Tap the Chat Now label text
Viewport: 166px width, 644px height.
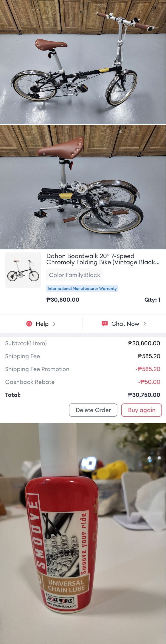pos(125,324)
